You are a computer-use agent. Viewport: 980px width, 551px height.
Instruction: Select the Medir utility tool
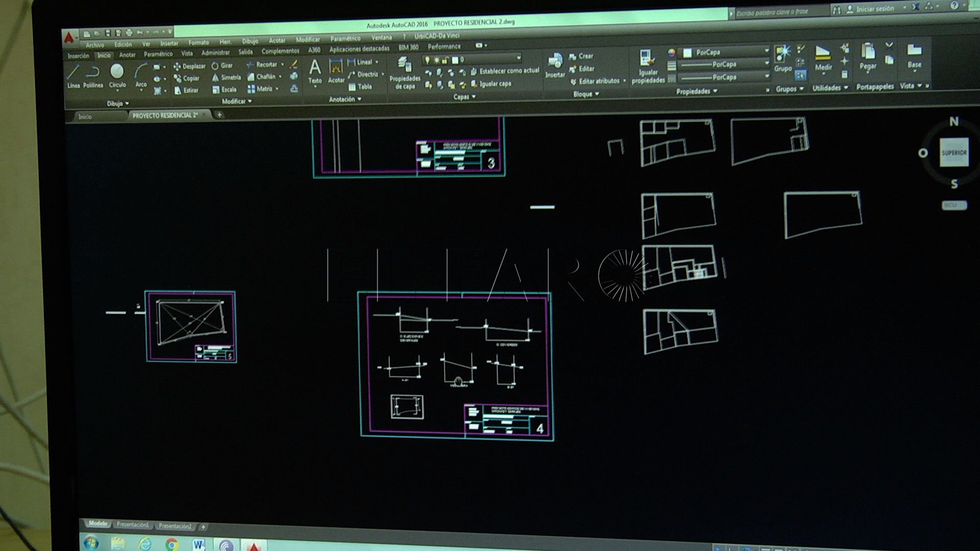point(823,58)
